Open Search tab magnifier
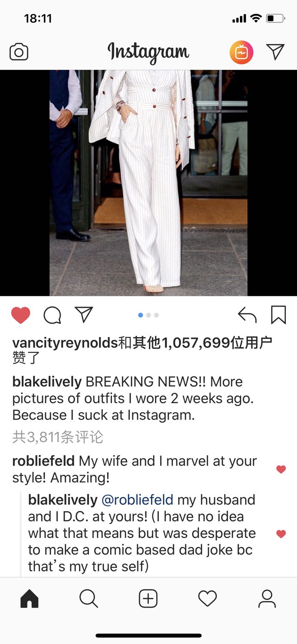 click(88, 598)
